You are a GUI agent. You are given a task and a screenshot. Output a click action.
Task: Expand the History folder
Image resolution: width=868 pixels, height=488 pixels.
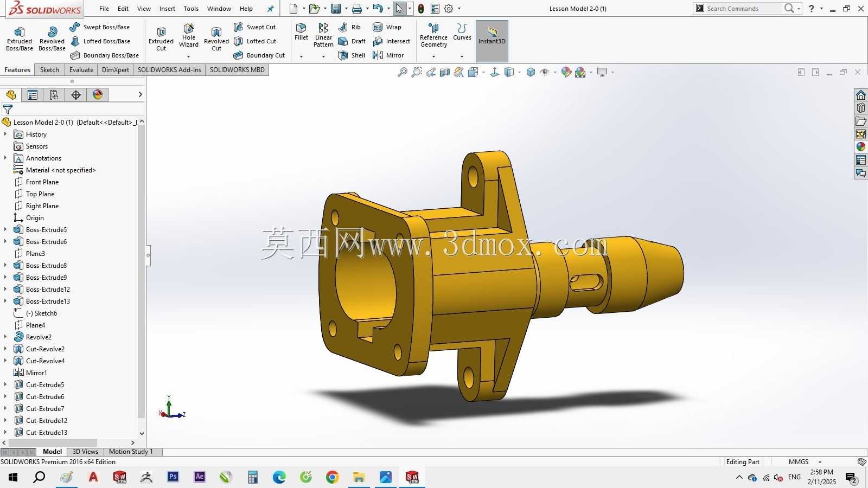(5, 134)
